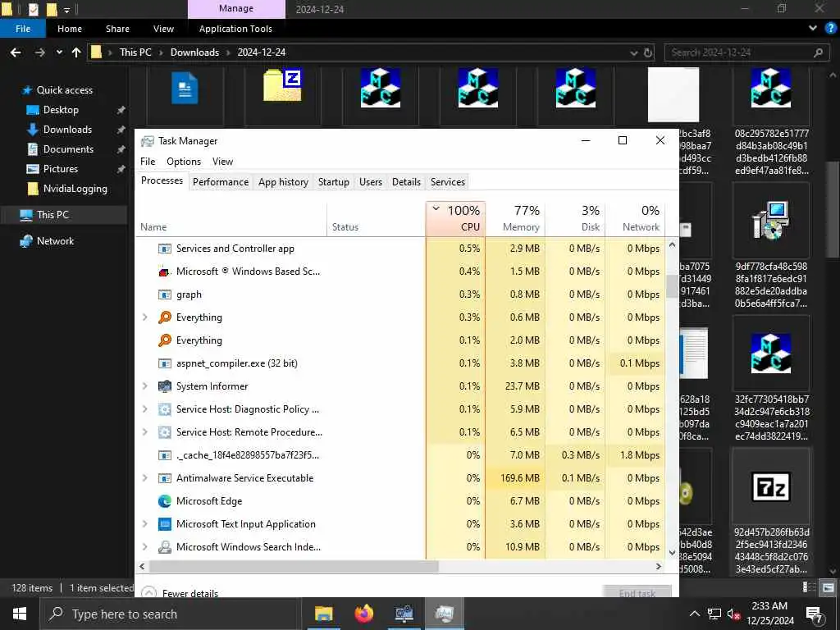Click Type here to search box
Screen dimensions: 840x630
[x=170, y=614]
